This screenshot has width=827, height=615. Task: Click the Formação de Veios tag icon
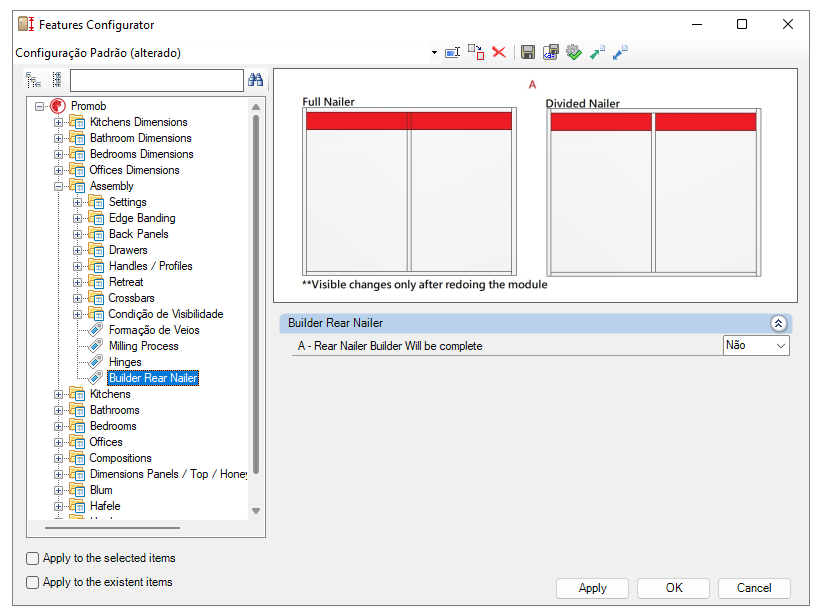(x=95, y=330)
